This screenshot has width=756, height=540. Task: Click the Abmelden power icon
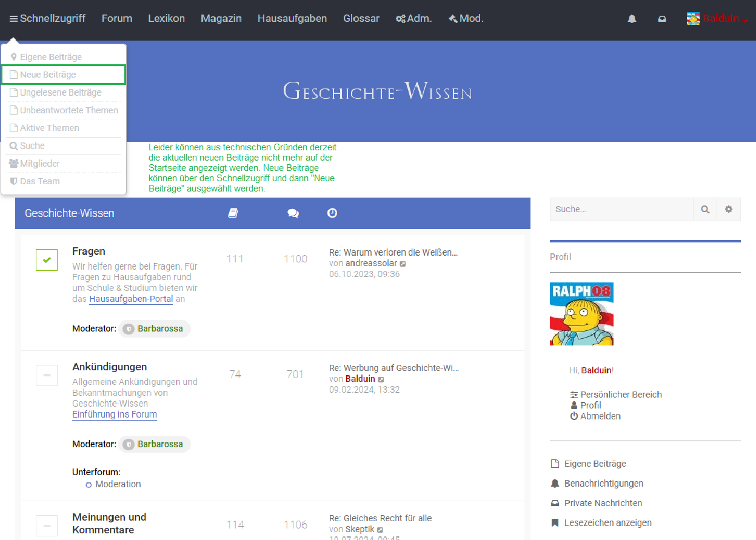coord(574,416)
